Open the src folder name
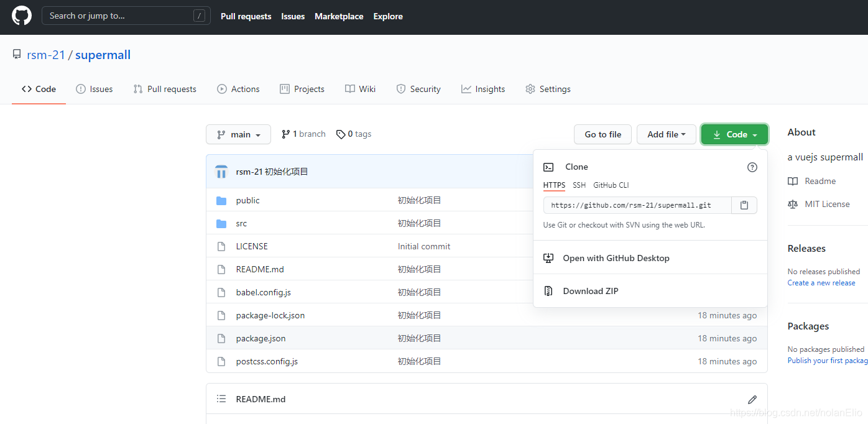This screenshot has height=424, width=868. coord(241,223)
